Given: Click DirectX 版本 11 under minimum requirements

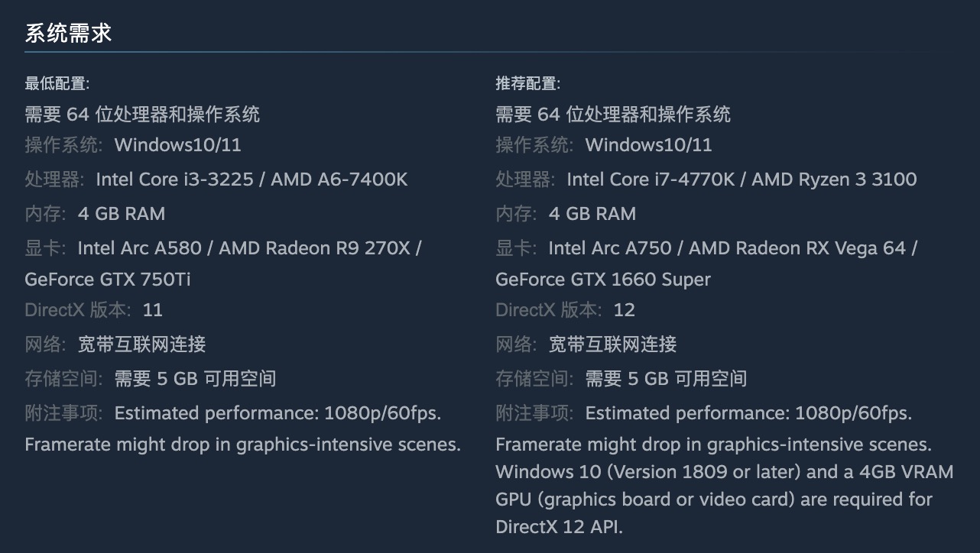Looking at the screenshot, I should (94, 310).
